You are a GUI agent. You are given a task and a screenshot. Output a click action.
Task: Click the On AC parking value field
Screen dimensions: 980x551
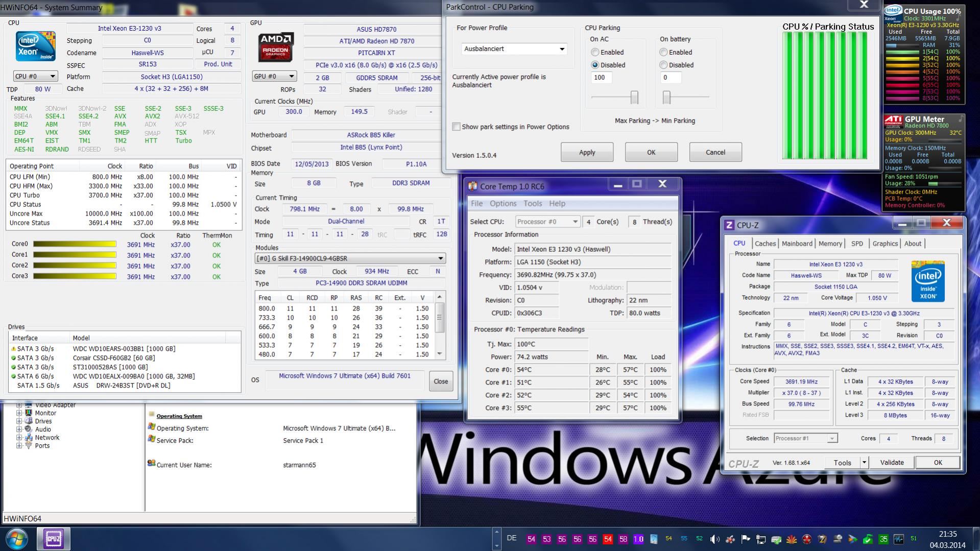tap(602, 78)
